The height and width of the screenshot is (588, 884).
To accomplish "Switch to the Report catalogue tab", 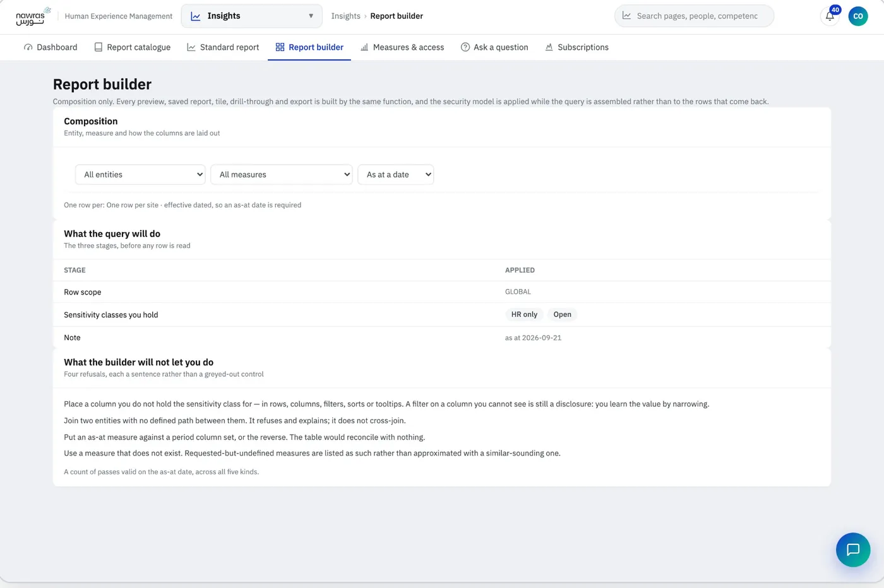I will pyautogui.click(x=133, y=47).
